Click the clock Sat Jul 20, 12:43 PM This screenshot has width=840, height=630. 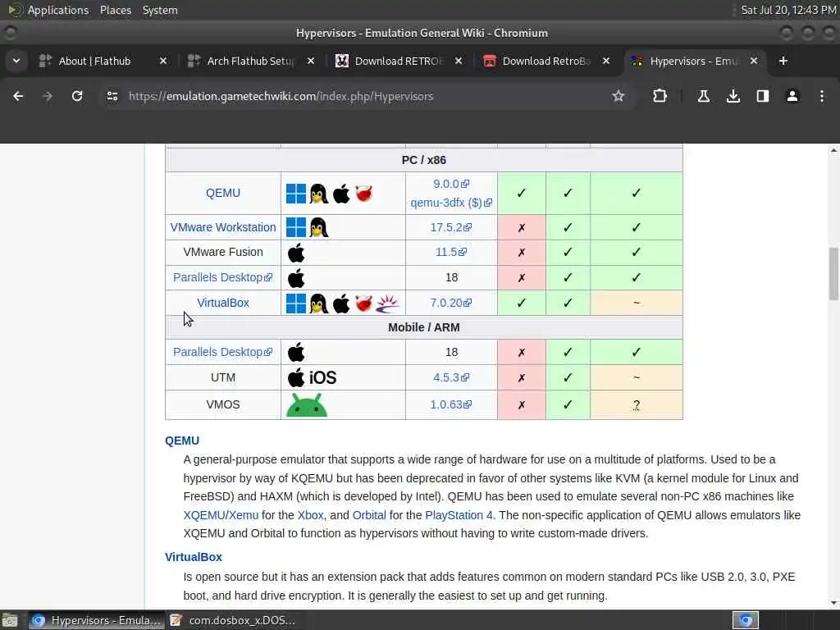788,10
